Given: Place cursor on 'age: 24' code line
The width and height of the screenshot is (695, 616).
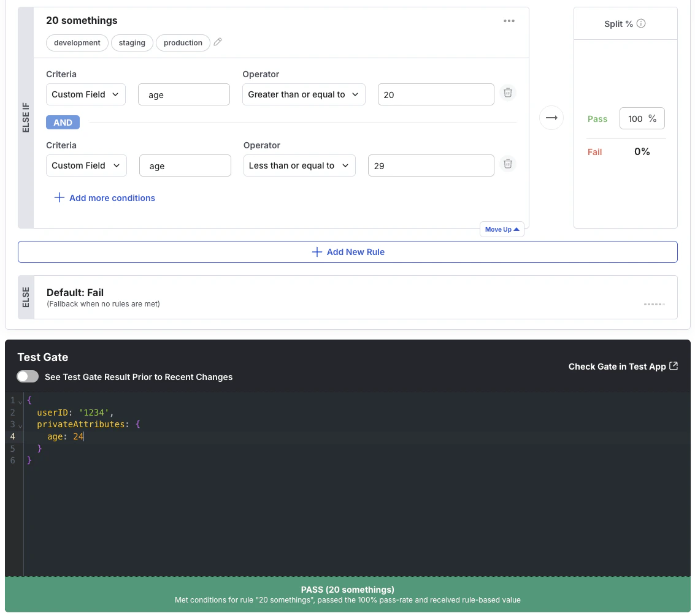Looking at the screenshot, I should click(66, 436).
